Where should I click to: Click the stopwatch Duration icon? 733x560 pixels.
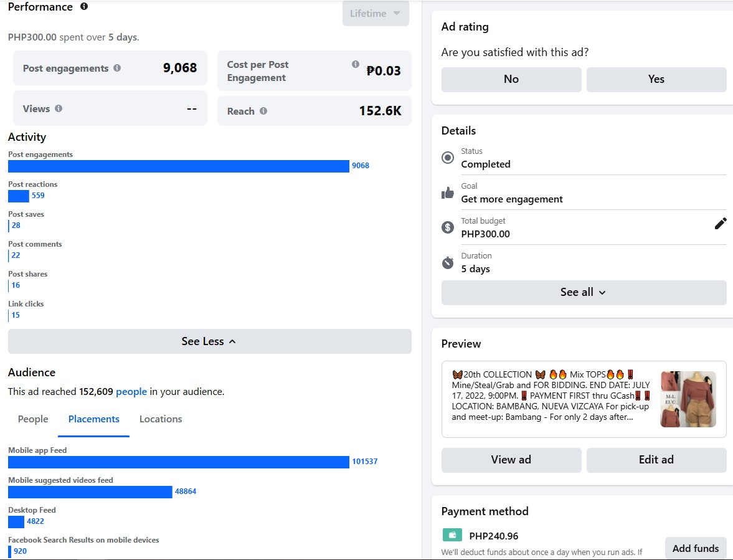447,262
